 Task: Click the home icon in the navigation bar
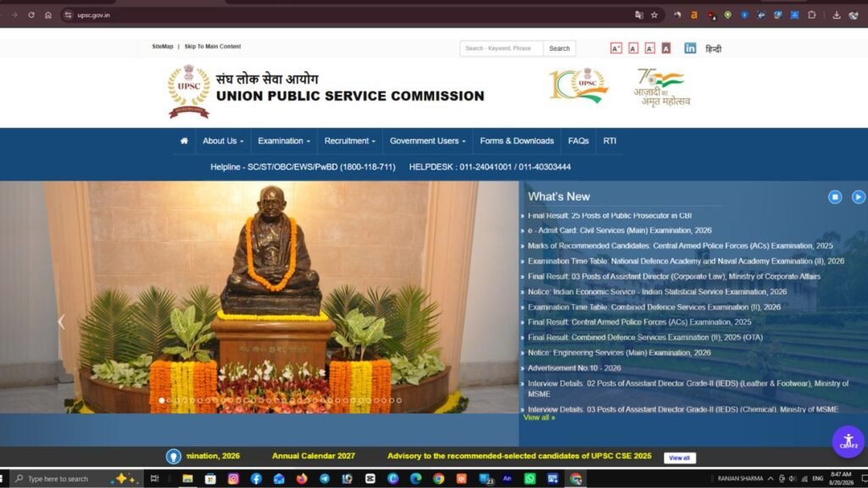pyautogui.click(x=184, y=141)
